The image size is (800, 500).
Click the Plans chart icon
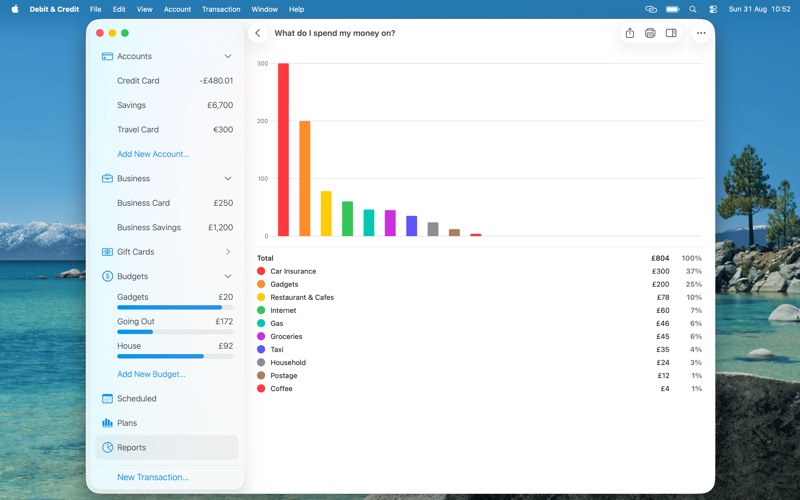107,423
